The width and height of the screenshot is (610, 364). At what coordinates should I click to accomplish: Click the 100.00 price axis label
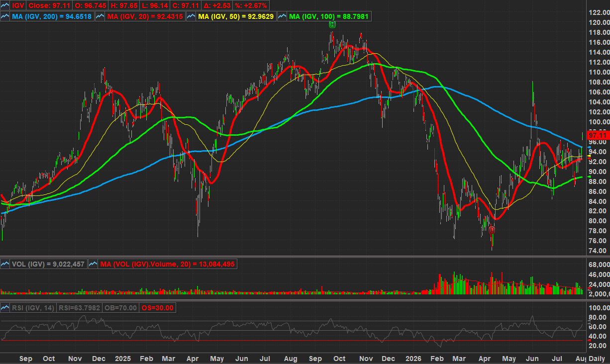pyautogui.click(x=599, y=122)
